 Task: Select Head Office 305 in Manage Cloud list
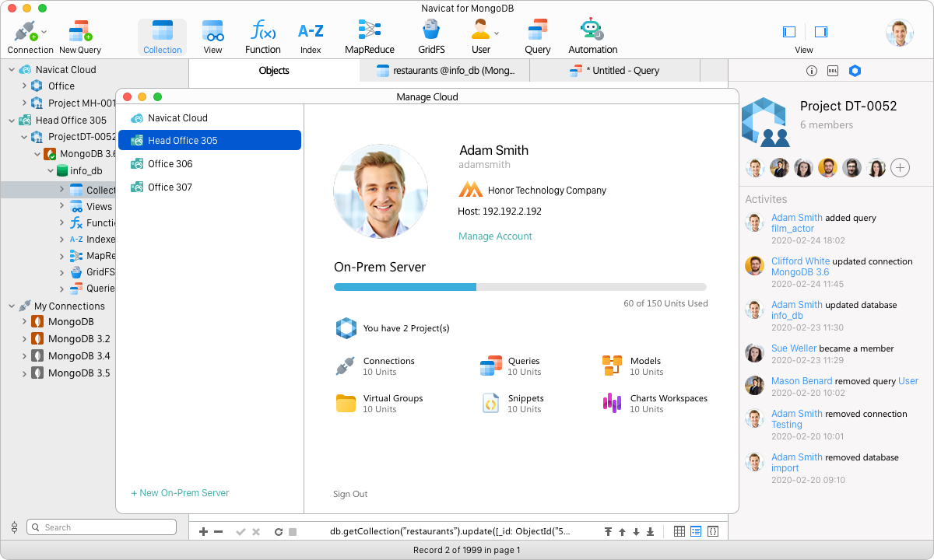pyautogui.click(x=209, y=140)
